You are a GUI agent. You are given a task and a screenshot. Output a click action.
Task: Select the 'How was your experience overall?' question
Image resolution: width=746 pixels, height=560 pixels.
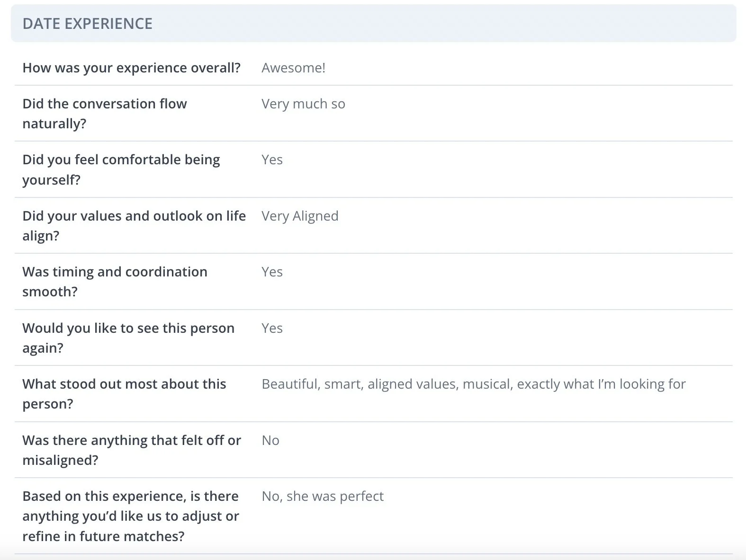pyautogui.click(x=131, y=68)
